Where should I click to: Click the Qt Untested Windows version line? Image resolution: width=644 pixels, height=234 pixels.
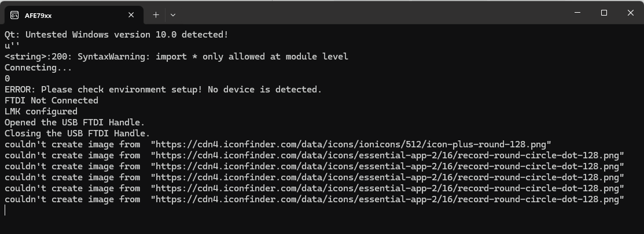116,35
